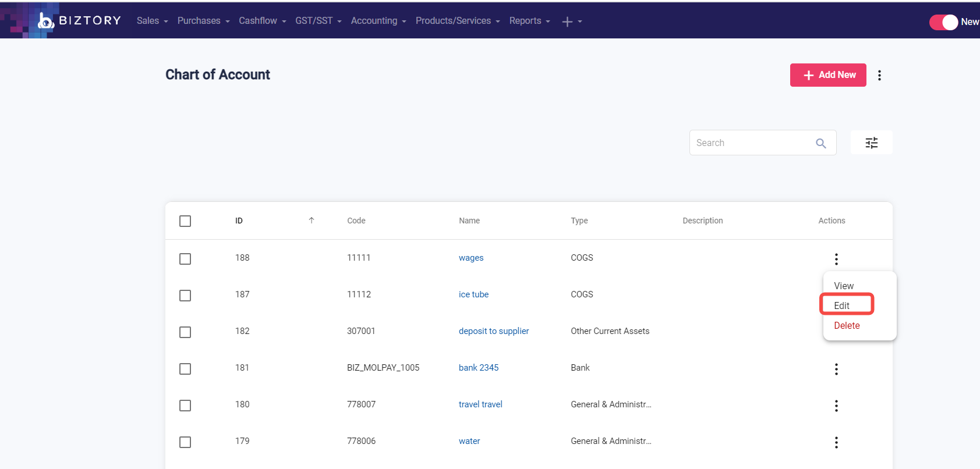
Task: Click code cell 778007
Action: (361, 404)
